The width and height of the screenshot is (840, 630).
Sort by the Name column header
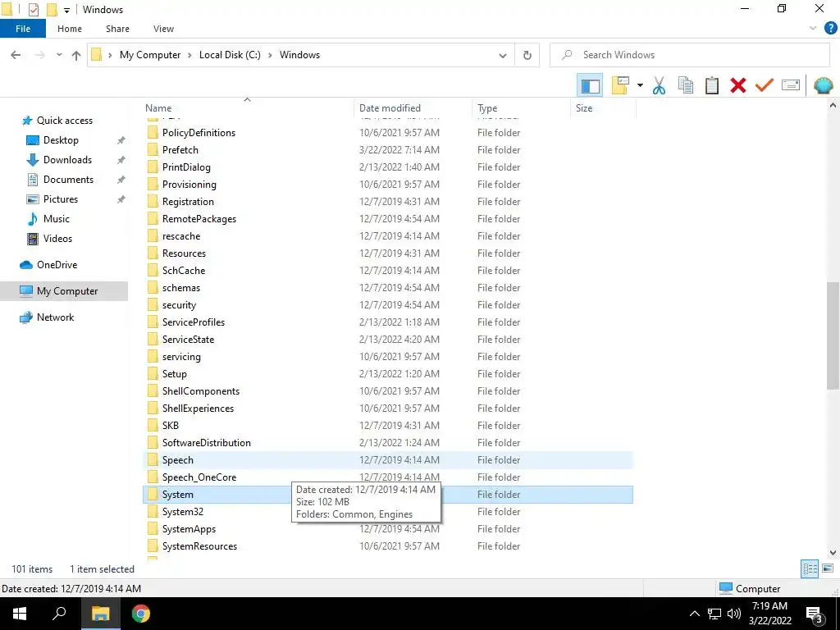point(249,107)
